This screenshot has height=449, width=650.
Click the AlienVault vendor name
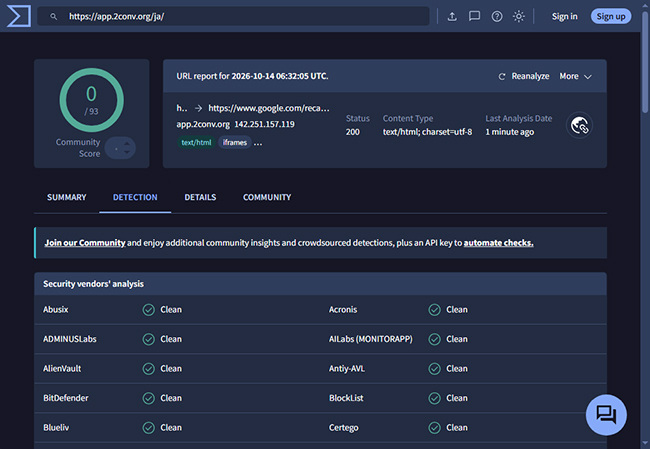pyautogui.click(x=62, y=369)
